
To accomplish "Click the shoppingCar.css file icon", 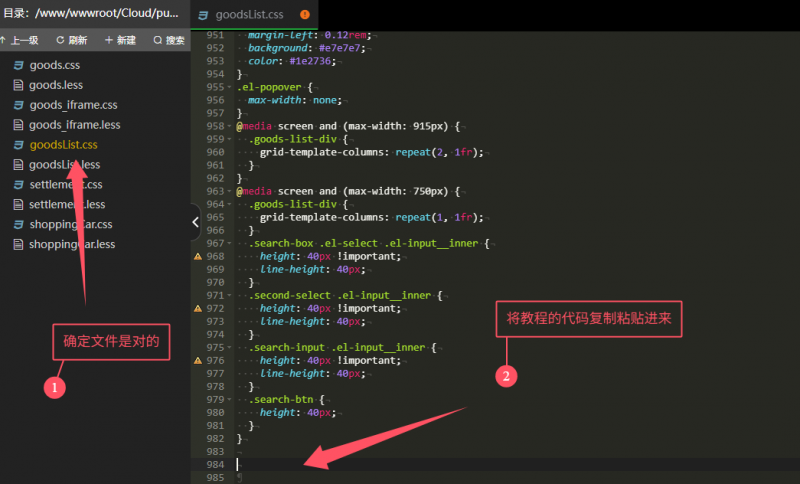I will 18,224.
